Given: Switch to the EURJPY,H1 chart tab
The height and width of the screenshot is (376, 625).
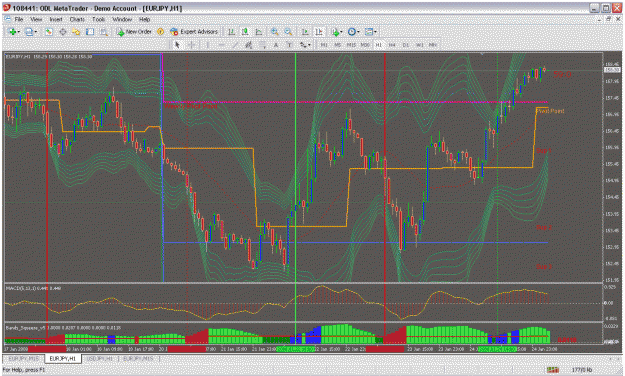Looking at the screenshot, I should [x=63, y=359].
